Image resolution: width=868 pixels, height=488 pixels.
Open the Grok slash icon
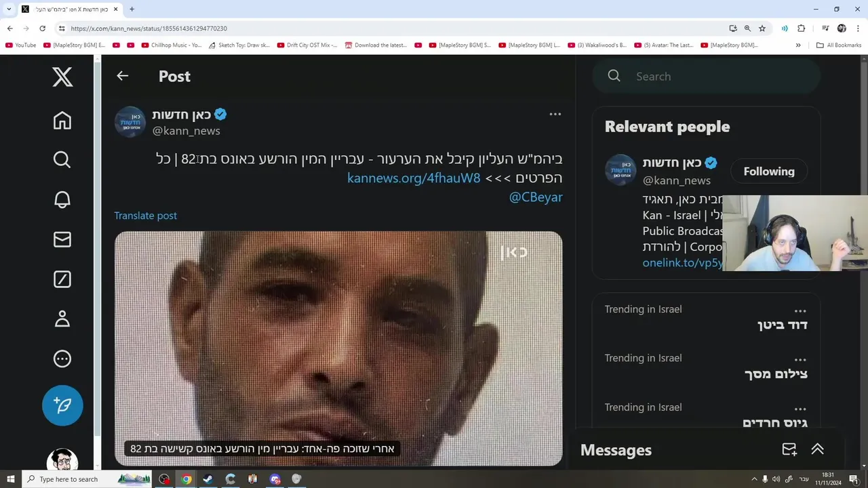point(62,279)
